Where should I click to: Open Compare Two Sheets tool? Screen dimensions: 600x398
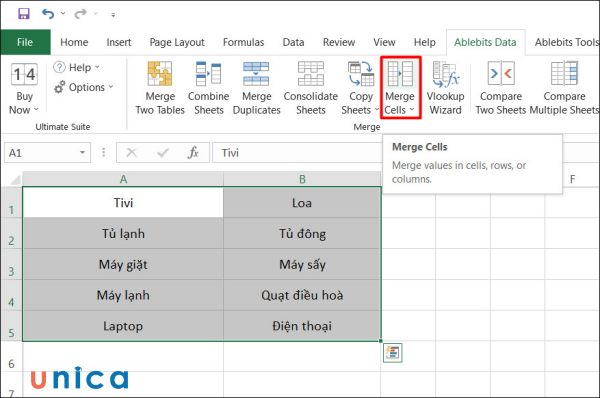[x=501, y=88]
